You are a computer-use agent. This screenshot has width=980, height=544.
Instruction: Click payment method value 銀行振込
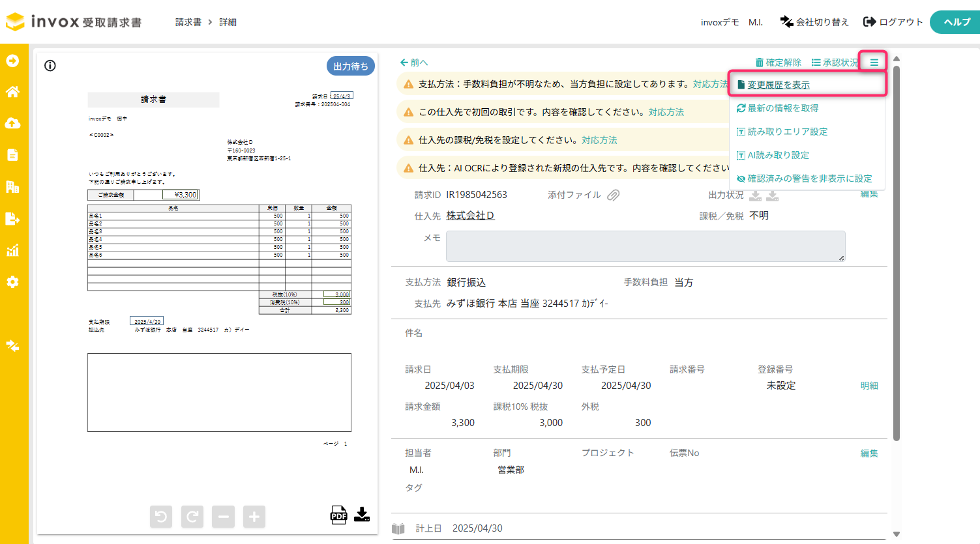point(466,282)
